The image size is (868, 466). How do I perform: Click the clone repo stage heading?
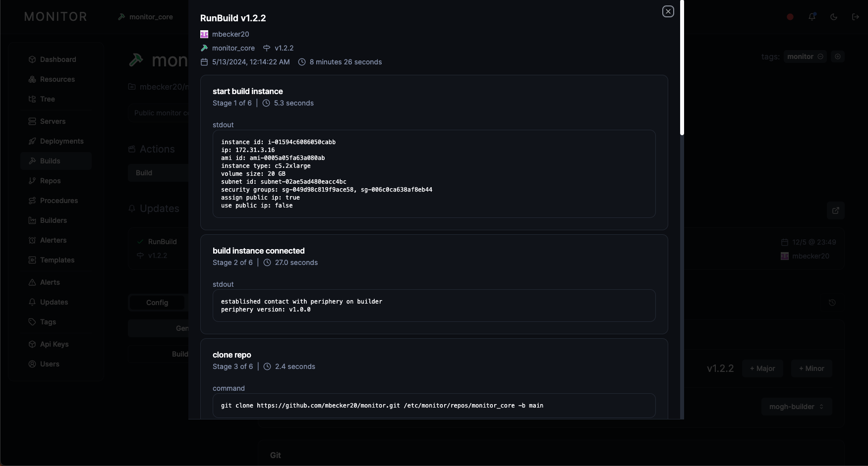click(231, 355)
